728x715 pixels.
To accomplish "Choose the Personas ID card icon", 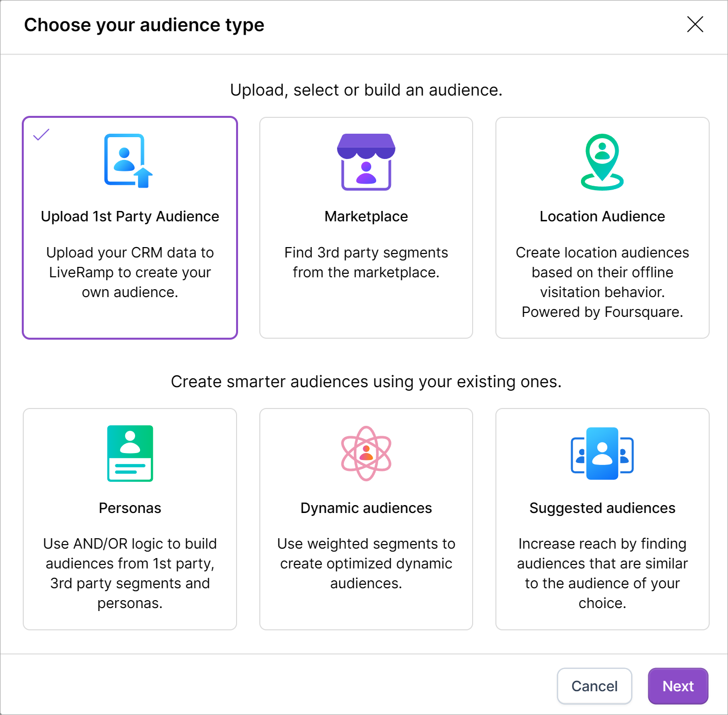I will click(130, 453).
